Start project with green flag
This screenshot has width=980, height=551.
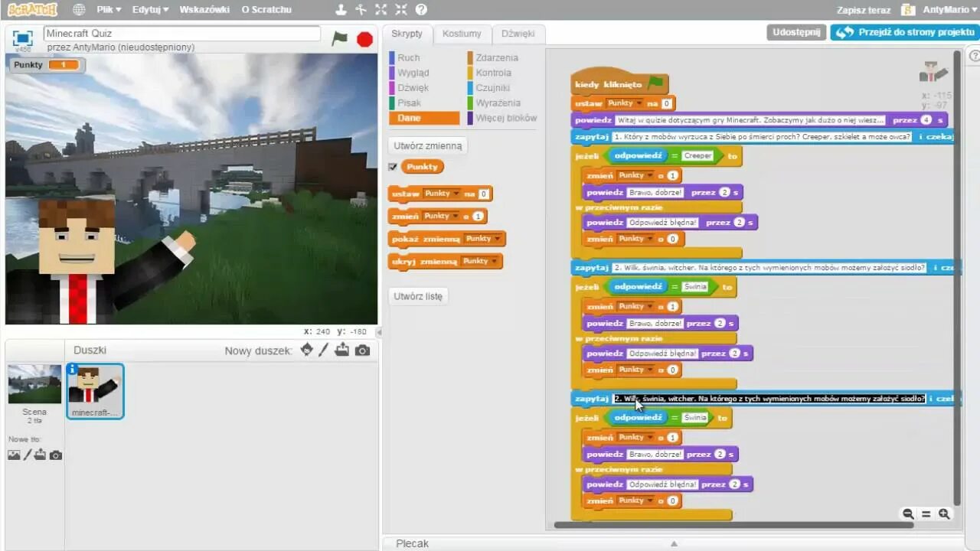[x=339, y=38]
